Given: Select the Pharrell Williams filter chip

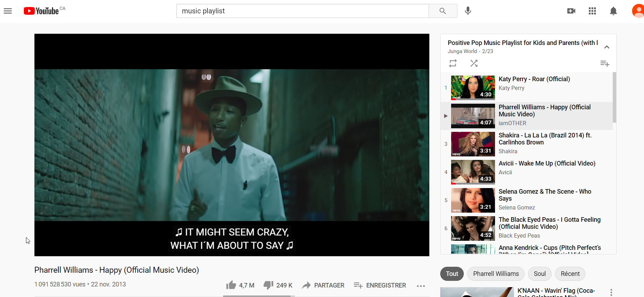Looking at the screenshot, I should pos(496,274).
